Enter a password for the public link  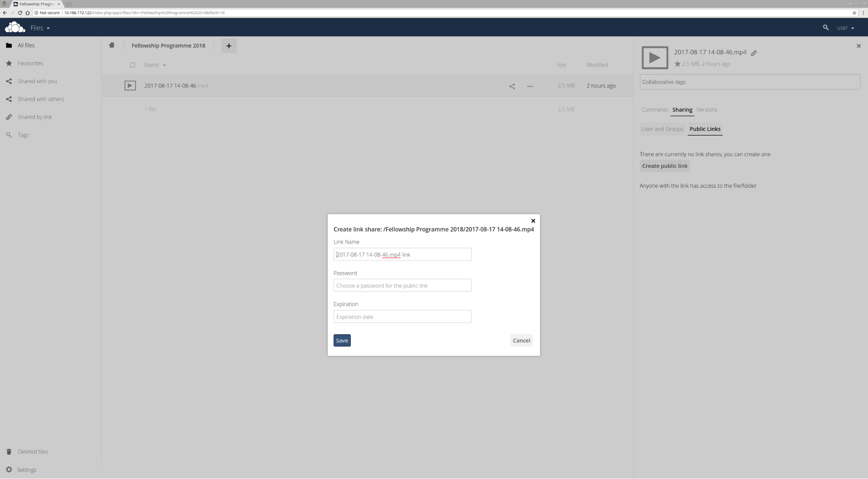point(402,285)
